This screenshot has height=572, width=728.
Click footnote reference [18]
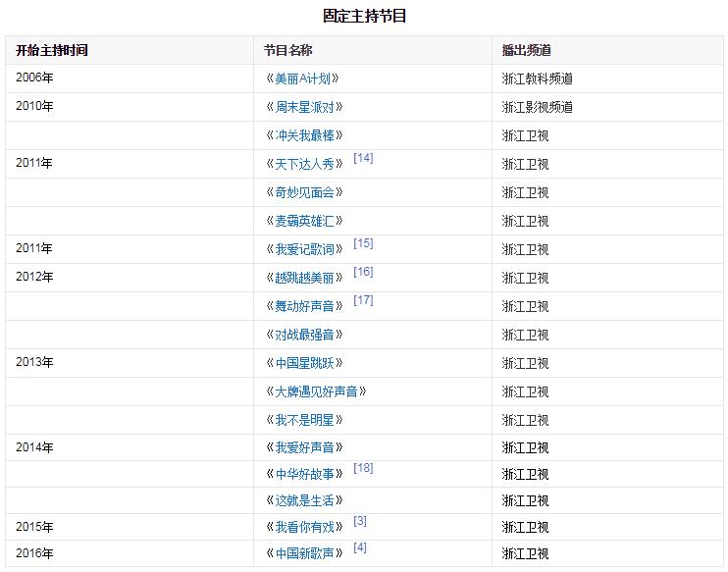[x=363, y=468]
